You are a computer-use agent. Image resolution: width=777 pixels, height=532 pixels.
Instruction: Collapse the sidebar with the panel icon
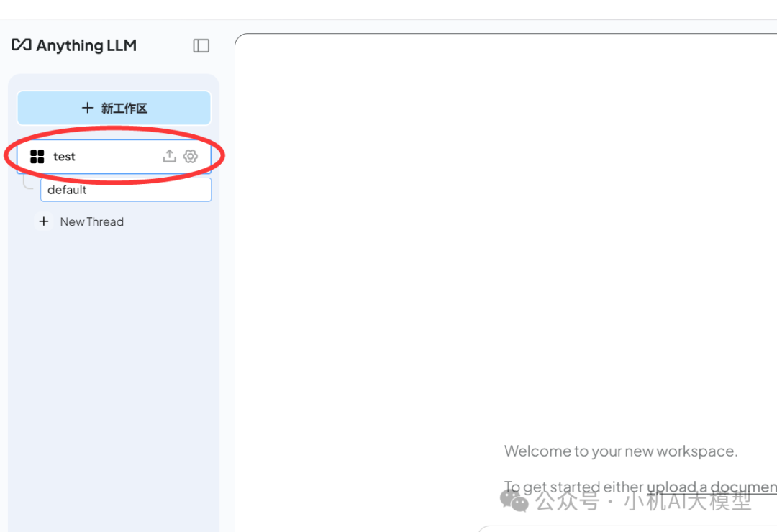click(x=201, y=45)
